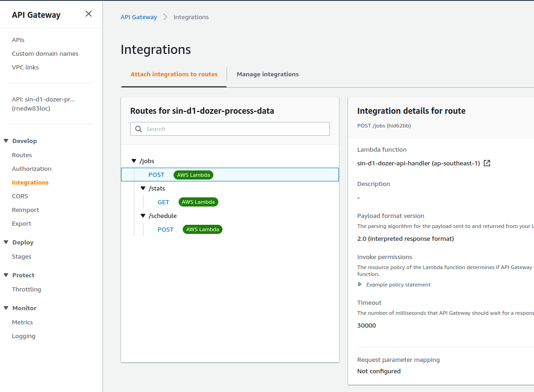Click the search magnifier icon
Viewport: 534px width, 392px height.
[138, 129]
